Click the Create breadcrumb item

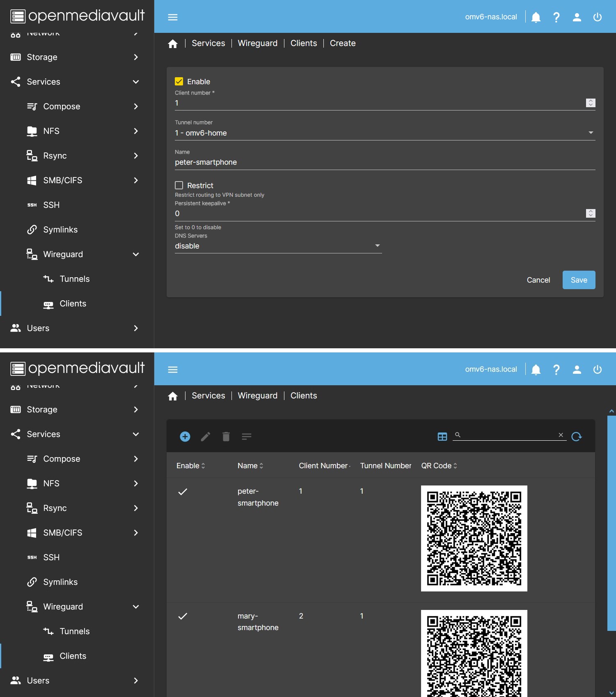[343, 43]
